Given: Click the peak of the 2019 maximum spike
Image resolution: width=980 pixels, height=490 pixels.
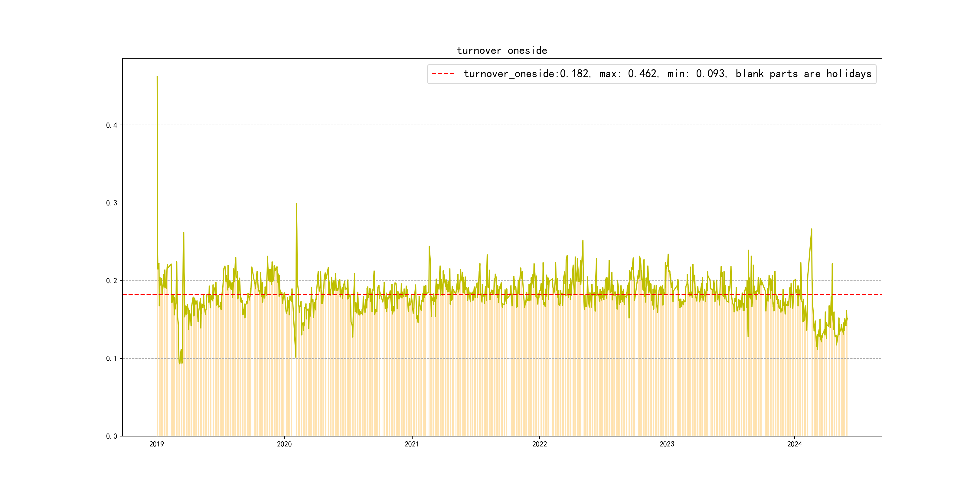Looking at the screenshot, I should [157, 77].
